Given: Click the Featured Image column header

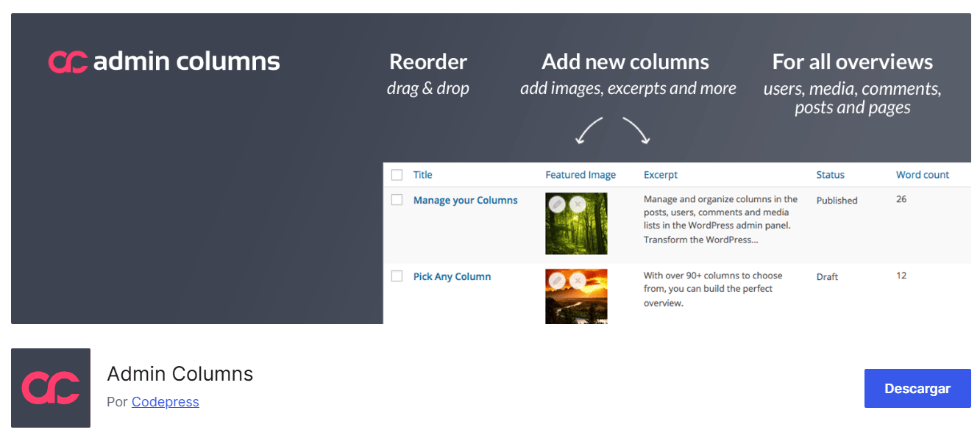Looking at the screenshot, I should coord(580,175).
